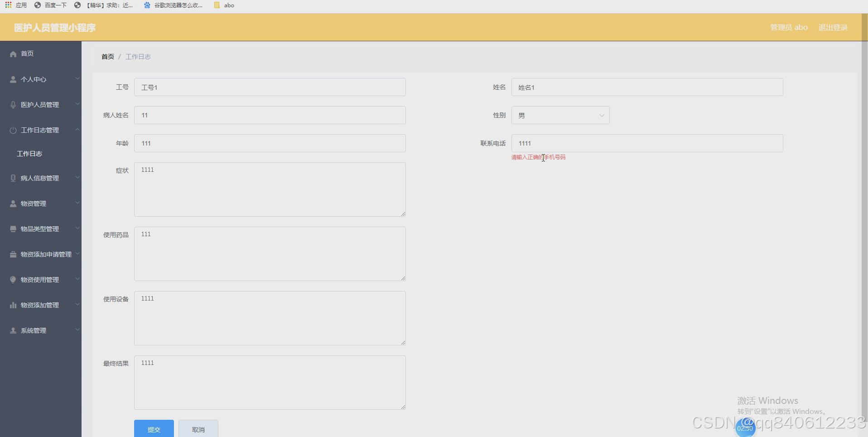
Task: Open the abo bookmark folder icon
Action: tap(217, 5)
